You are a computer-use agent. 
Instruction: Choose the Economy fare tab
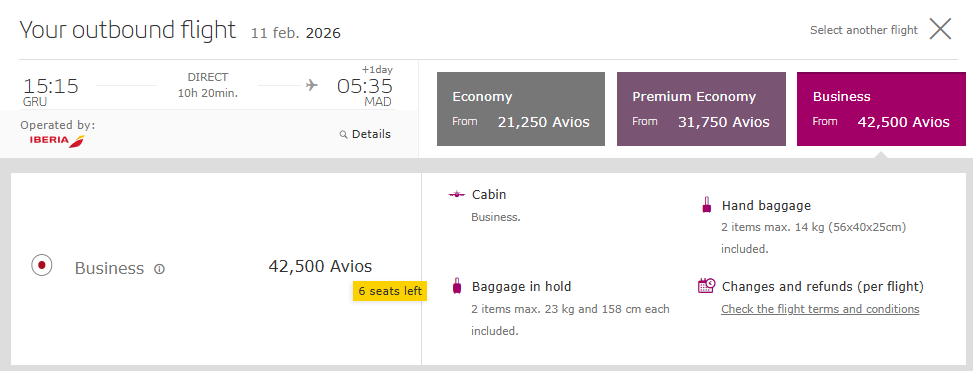[x=521, y=109]
